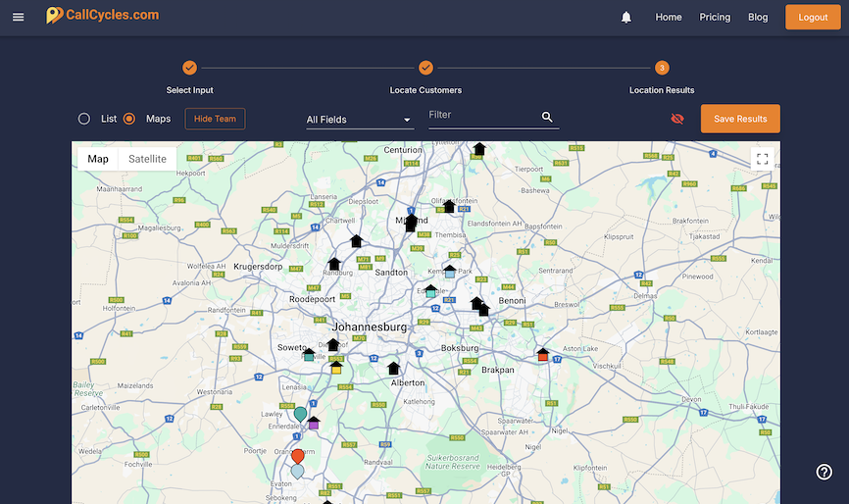Select the List view radio button
The width and height of the screenshot is (849, 504).
(84, 119)
